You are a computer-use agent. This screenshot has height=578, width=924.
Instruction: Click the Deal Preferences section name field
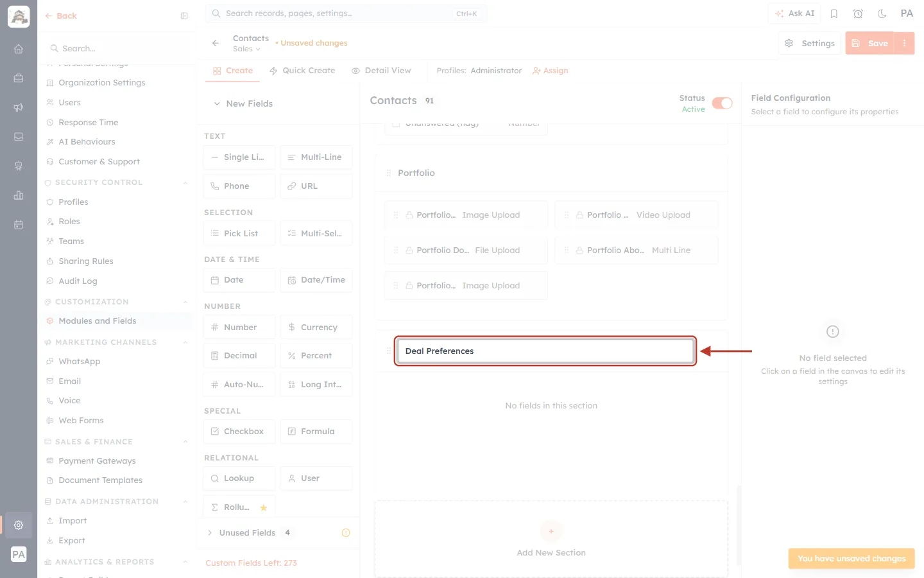545,351
